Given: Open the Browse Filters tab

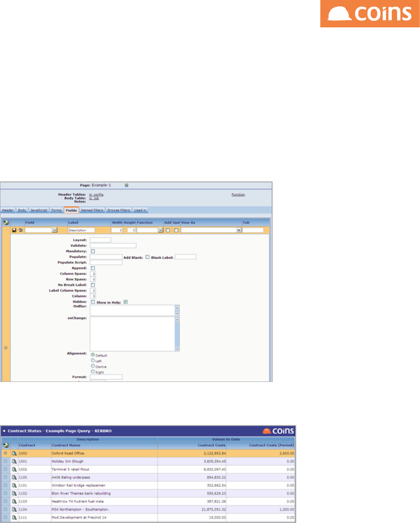Looking at the screenshot, I should (119, 210).
